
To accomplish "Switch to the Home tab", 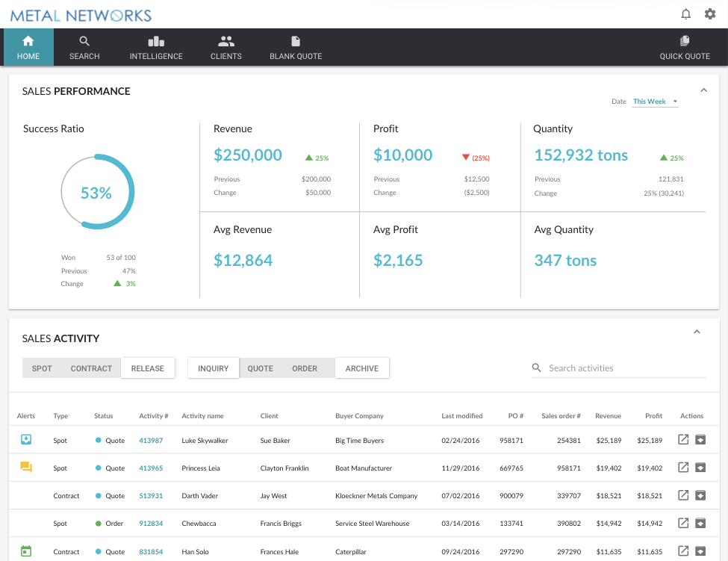I will click(x=28, y=46).
